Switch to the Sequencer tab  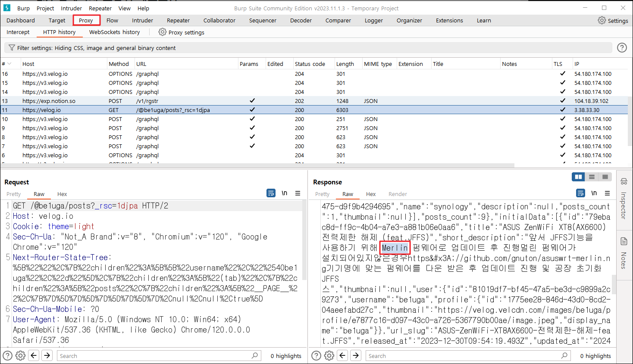(263, 20)
